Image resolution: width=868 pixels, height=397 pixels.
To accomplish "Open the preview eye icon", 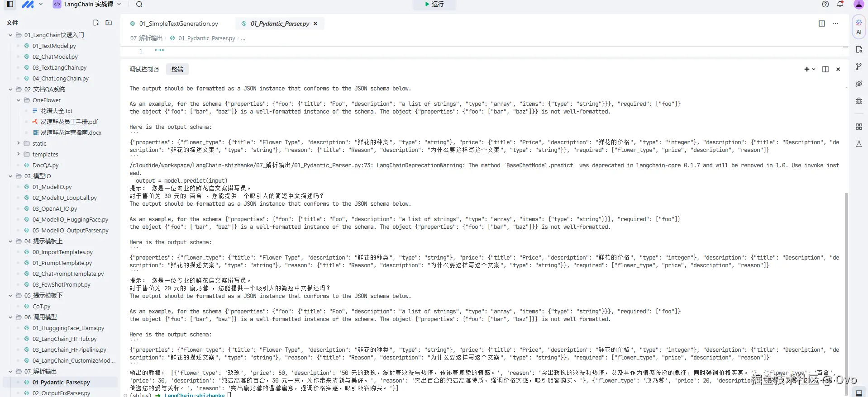I will tap(859, 84).
